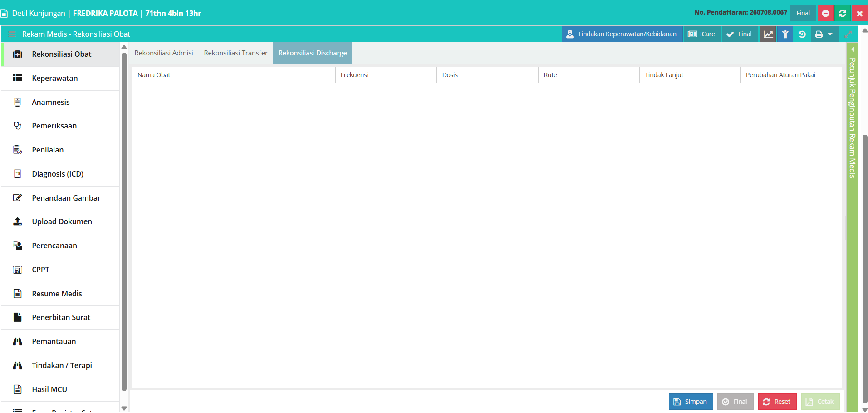868x413 pixels.
Task: Open Upload Dokumen in the sidebar
Action: point(61,222)
